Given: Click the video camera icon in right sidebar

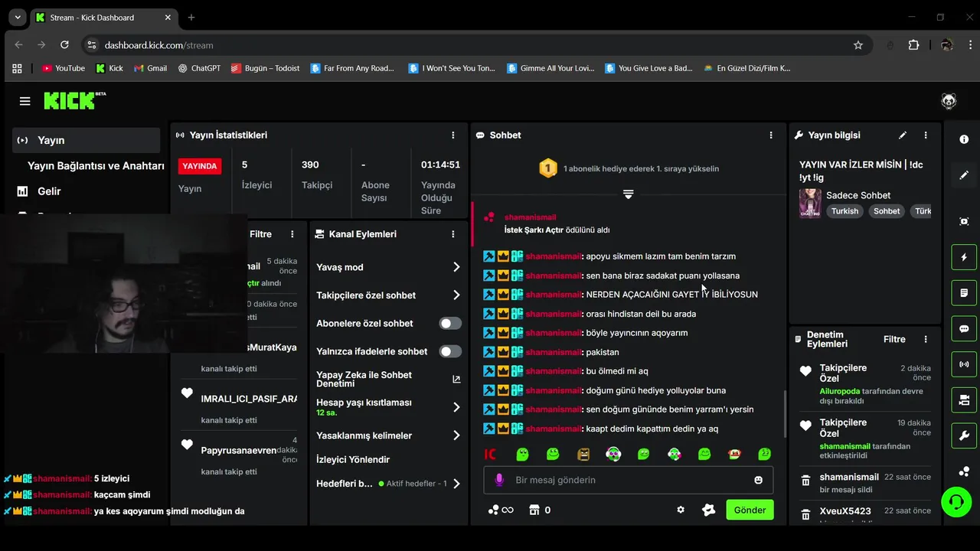Looking at the screenshot, I should [964, 400].
